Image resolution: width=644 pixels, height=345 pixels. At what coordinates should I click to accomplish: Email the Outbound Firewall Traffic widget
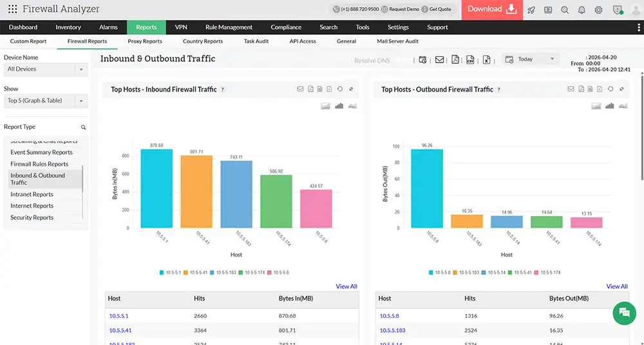point(571,89)
